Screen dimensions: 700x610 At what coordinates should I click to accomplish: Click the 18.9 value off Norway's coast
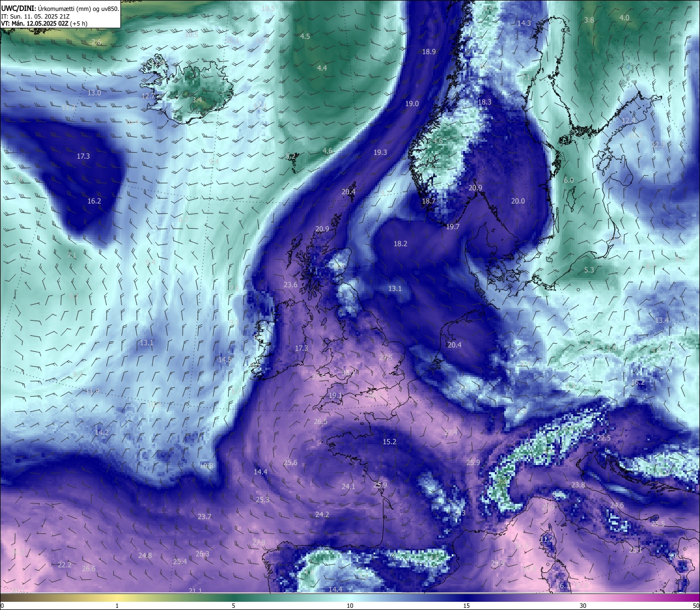coord(429,52)
